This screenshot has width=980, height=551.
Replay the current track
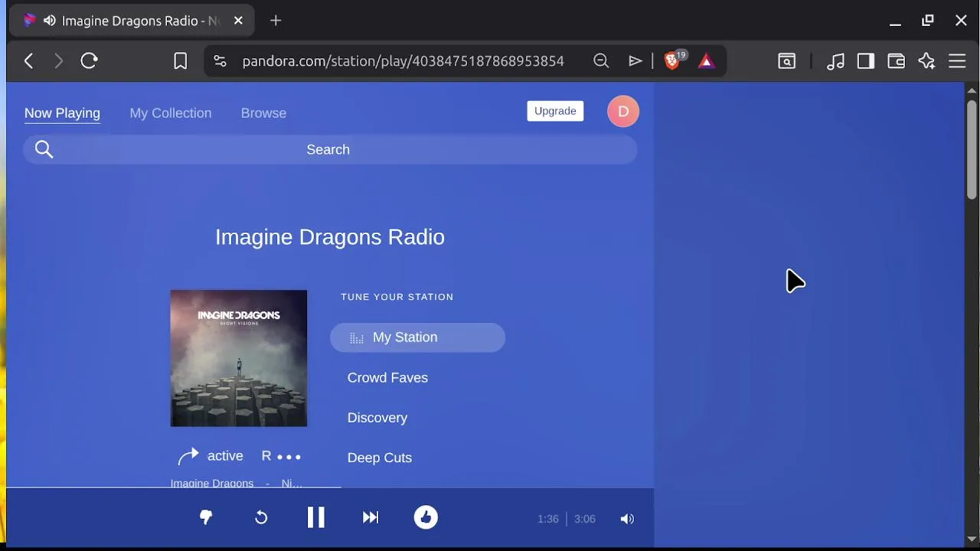pos(261,518)
